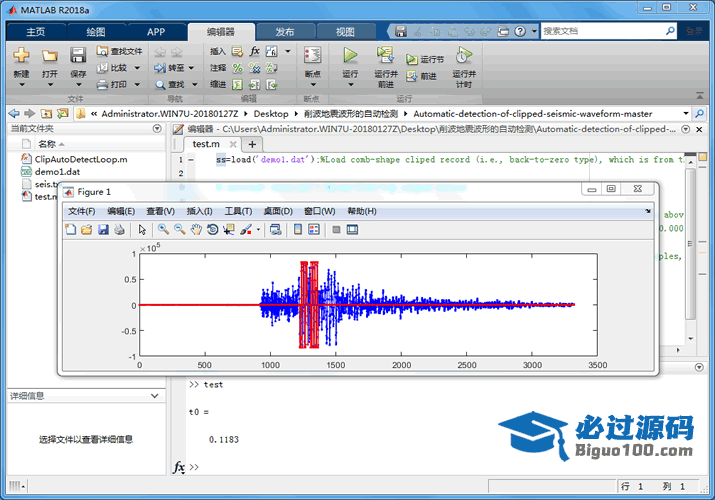Click the fx insert function icon in the ribbon
The width and height of the screenshot is (715, 500).
[255, 51]
